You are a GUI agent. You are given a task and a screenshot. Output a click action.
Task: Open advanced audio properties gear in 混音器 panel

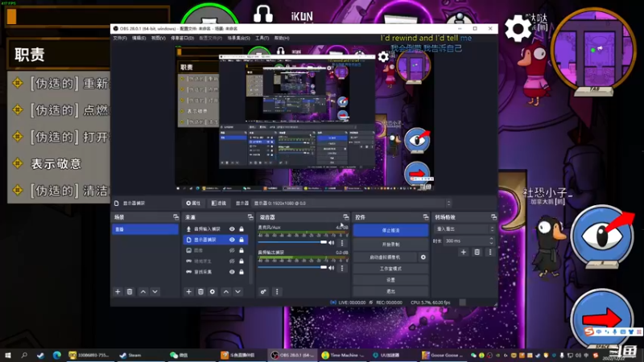click(263, 291)
